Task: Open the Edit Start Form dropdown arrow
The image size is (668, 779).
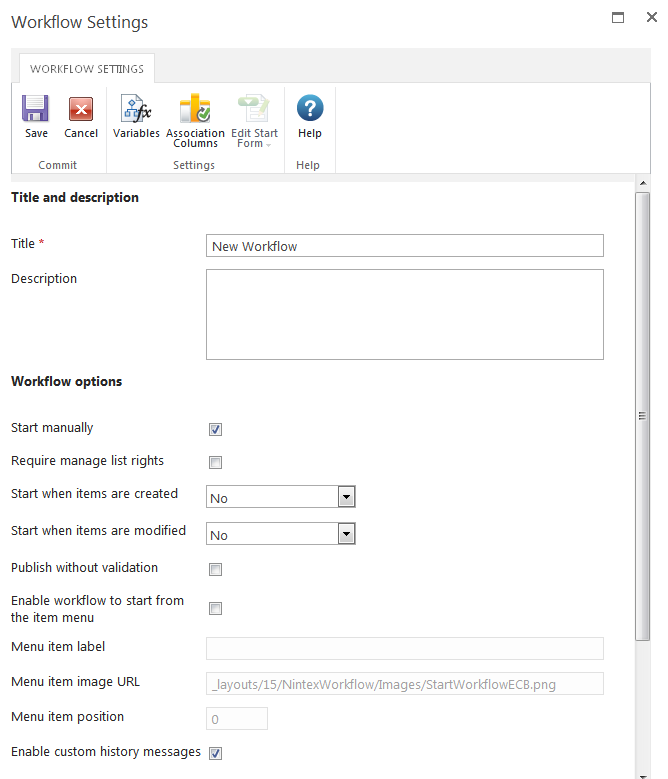Action: (x=268, y=144)
